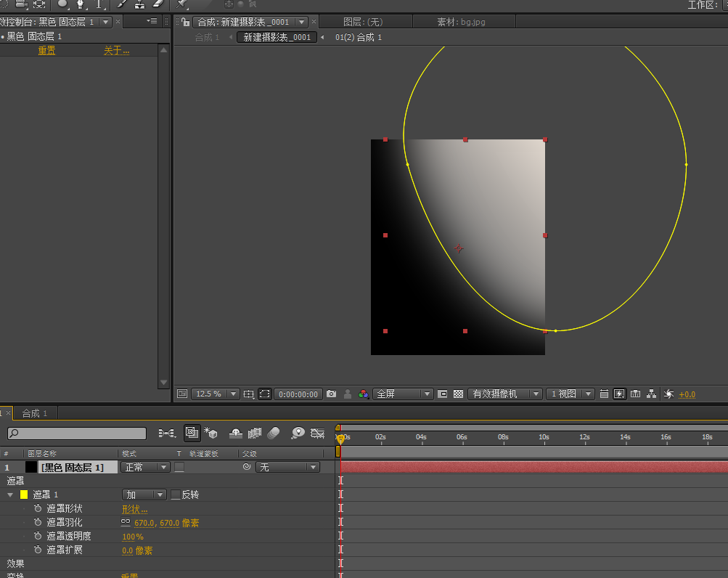Image resolution: width=728 pixels, height=578 pixels.
Task: Switch to the 合成 1 timeline tab
Action: tap(34, 413)
